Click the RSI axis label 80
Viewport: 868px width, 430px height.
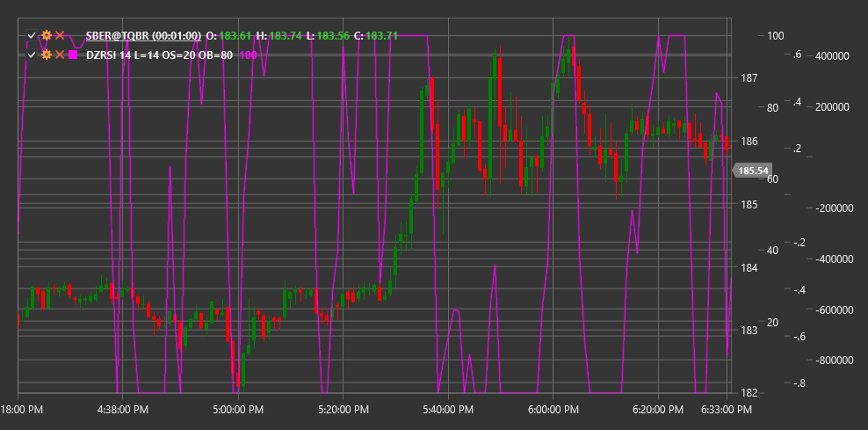click(x=773, y=107)
